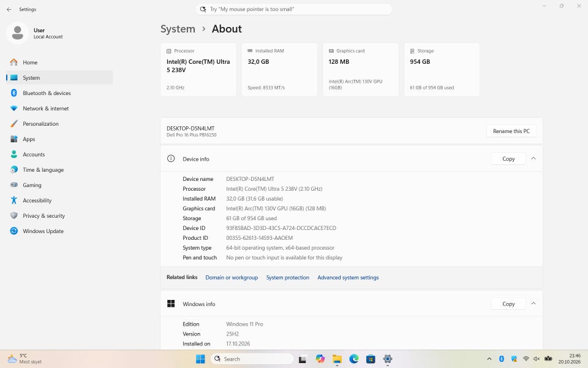Launch Copilot from the taskbar
Screen dimensions: 588x368
(320, 359)
